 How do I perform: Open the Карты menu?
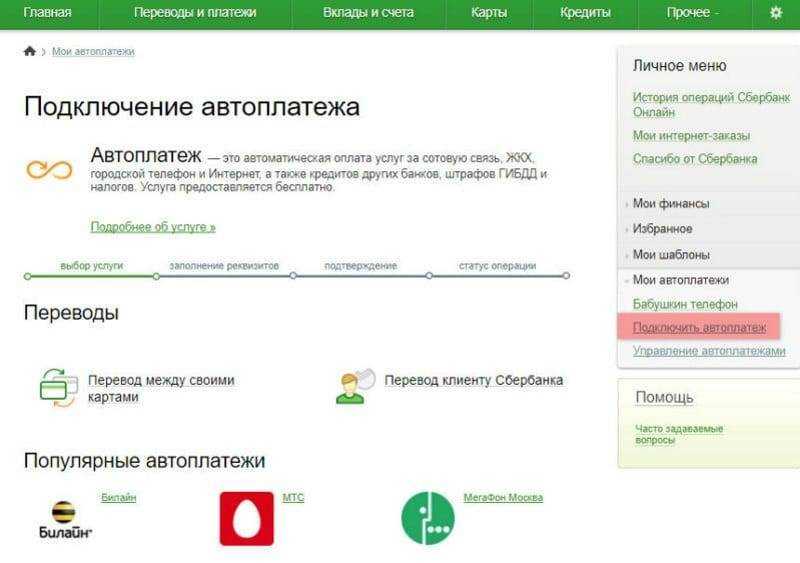click(x=489, y=13)
